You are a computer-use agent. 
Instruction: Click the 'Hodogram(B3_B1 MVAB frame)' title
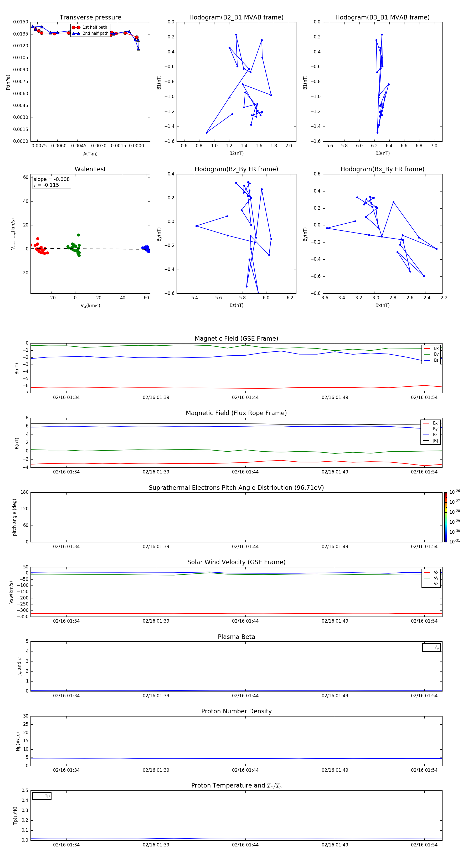click(382, 18)
